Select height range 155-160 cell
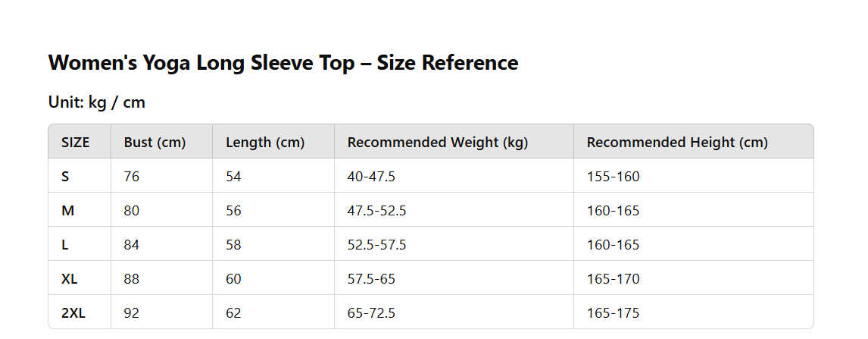 click(x=613, y=177)
